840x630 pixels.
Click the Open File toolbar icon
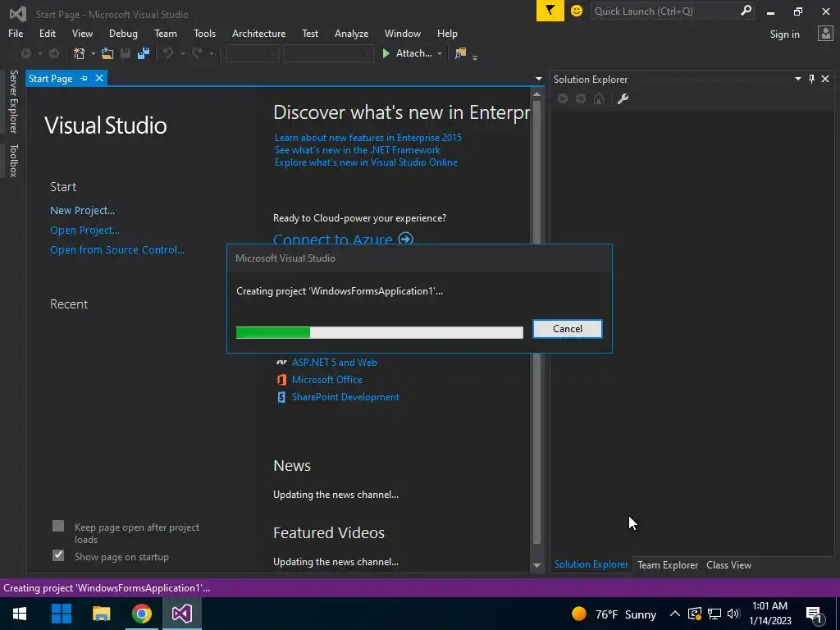(x=107, y=53)
